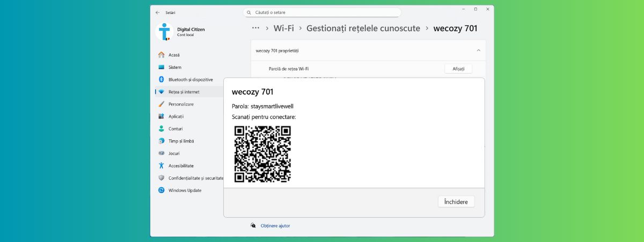Click the Aplicații grid icon
The height and width of the screenshot is (242, 644).
tap(161, 116)
